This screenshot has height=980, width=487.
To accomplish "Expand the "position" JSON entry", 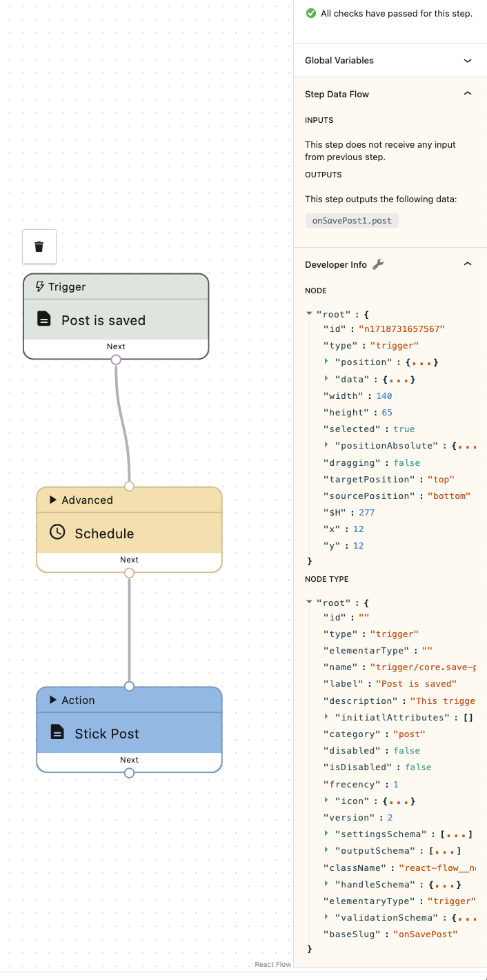I will (x=326, y=362).
